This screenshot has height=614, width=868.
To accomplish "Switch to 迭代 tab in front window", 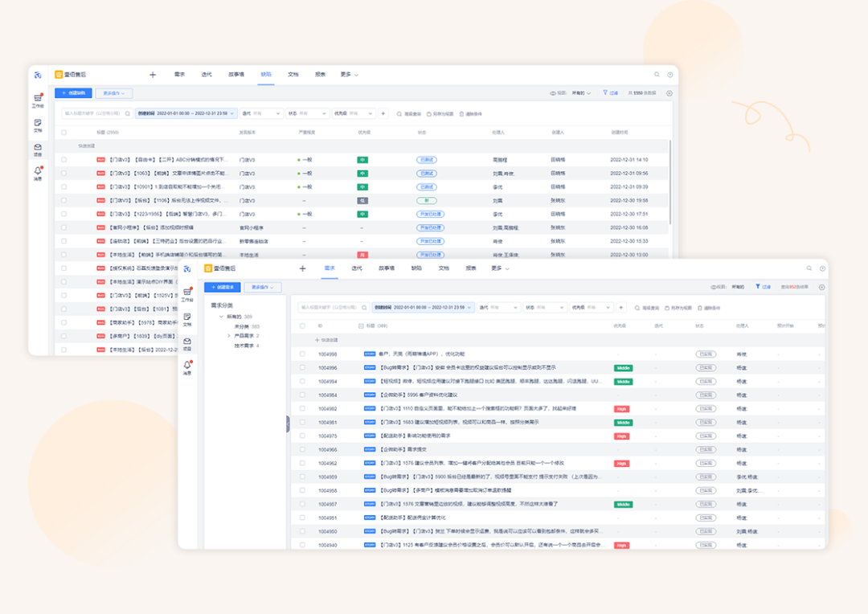I will click(x=357, y=268).
